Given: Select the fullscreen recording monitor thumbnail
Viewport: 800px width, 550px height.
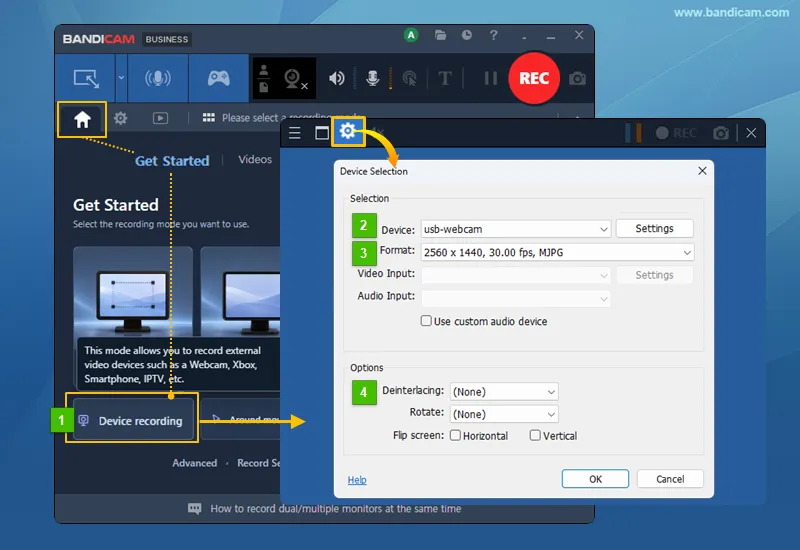Looking at the screenshot, I should 240,291.
